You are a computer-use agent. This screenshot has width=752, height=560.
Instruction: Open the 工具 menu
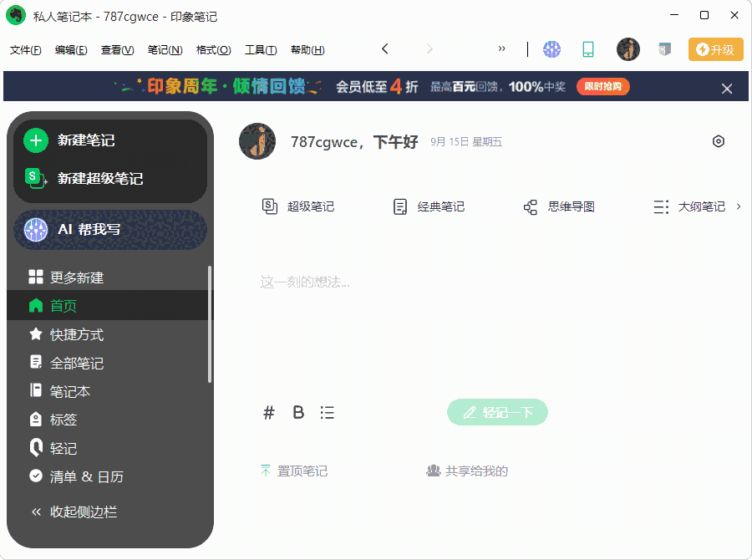(261, 49)
